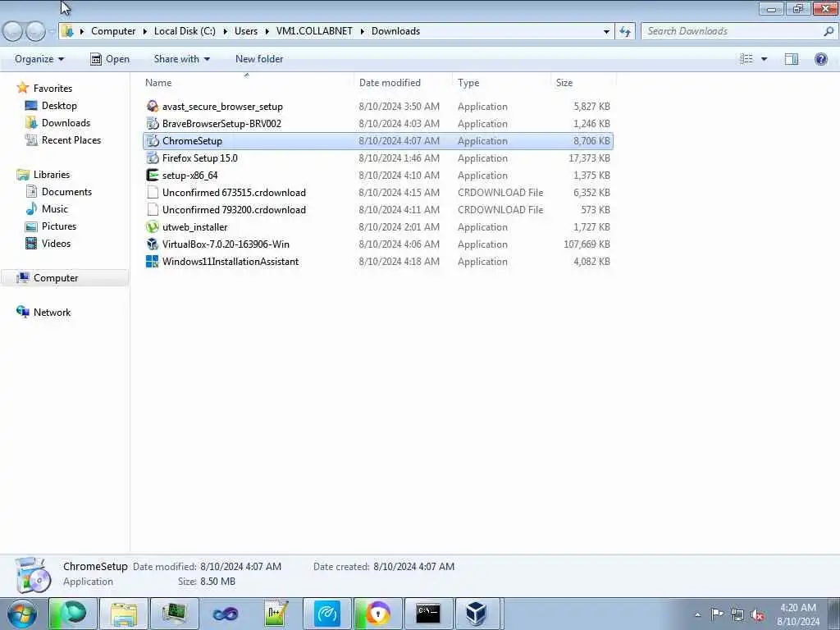840x630 pixels.
Task: Expand arrow after VM1.COLLABNET in address path
Action: tap(362, 31)
